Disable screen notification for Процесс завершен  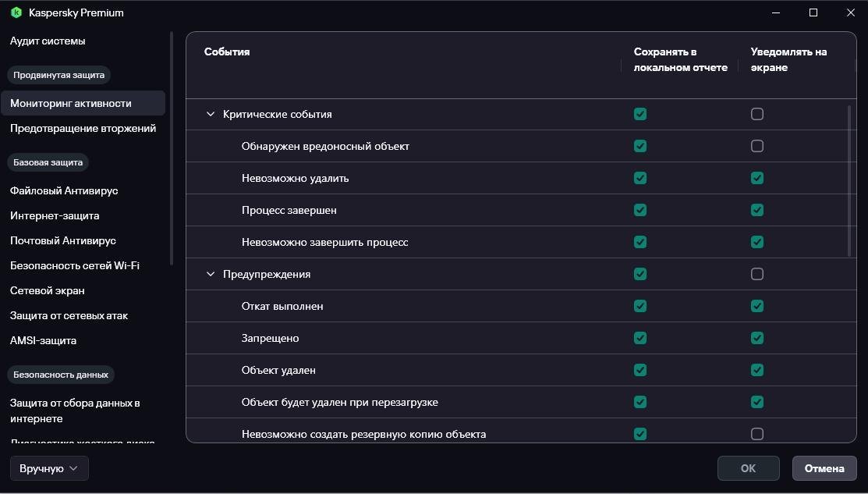pos(756,210)
